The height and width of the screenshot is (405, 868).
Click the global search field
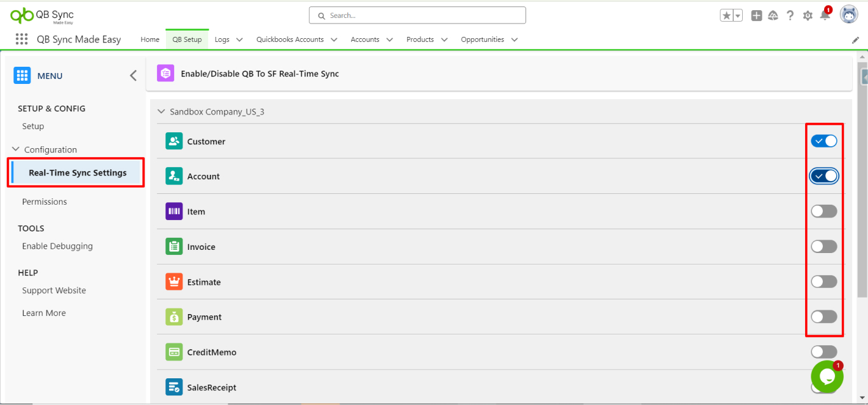pos(417,15)
